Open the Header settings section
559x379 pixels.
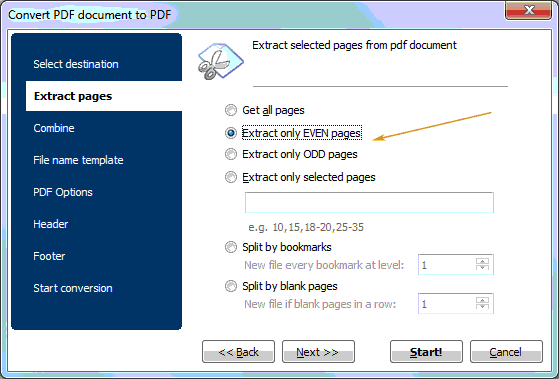(x=51, y=224)
